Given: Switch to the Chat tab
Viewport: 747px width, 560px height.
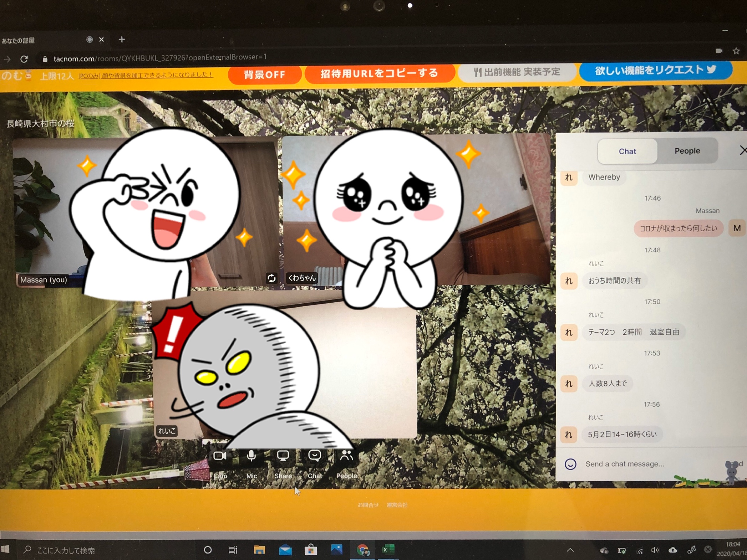Looking at the screenshot, I should click(x=627, y=151).
